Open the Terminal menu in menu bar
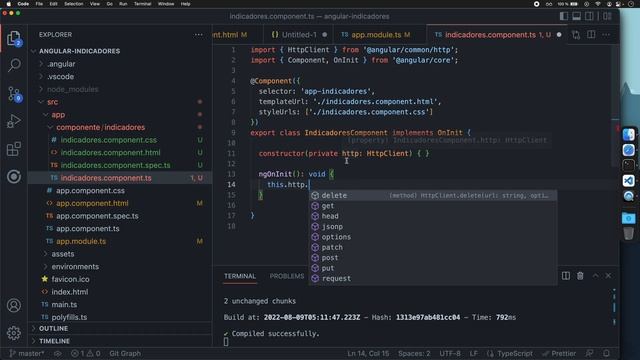Image resolution: width=640 pixels, height=360 pixels. [x=142, y=4]
